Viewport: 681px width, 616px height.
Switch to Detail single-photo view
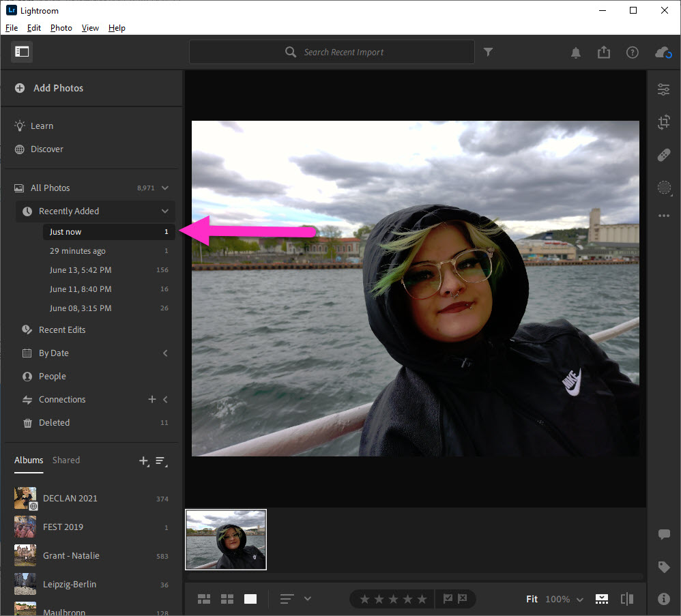coord(250,599)
